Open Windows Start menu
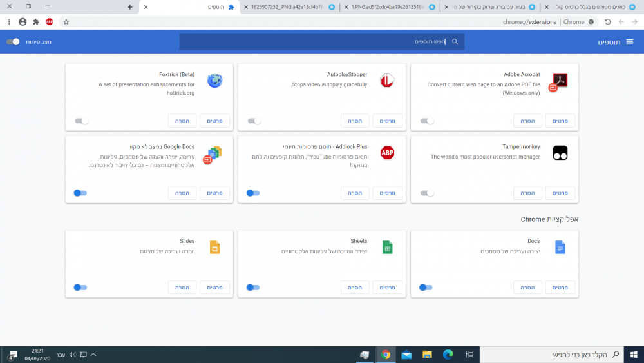This screenshot has width=644, height=363. [634, 355]
